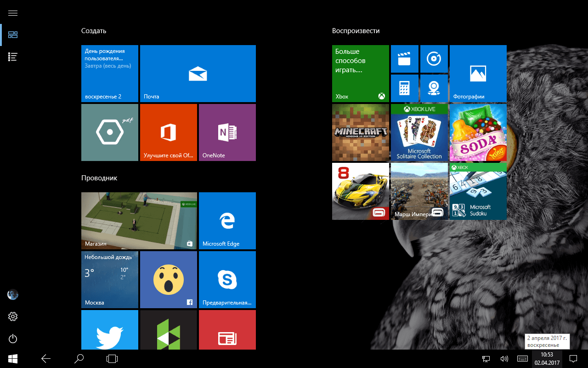Launch Microsoft Edge tile

point(227,221)
